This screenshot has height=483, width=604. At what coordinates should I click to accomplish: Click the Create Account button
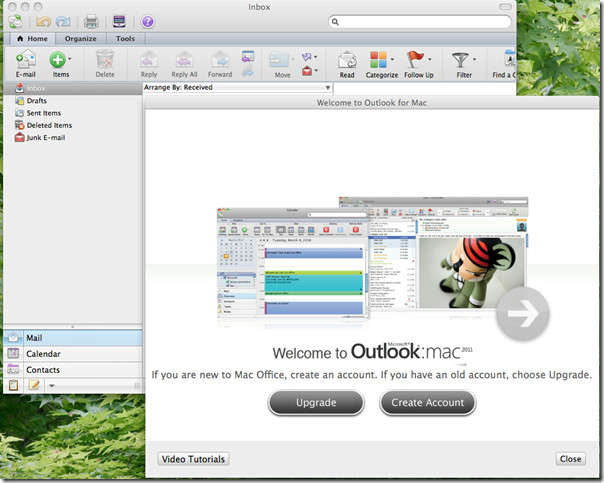[x=428, y=402]
